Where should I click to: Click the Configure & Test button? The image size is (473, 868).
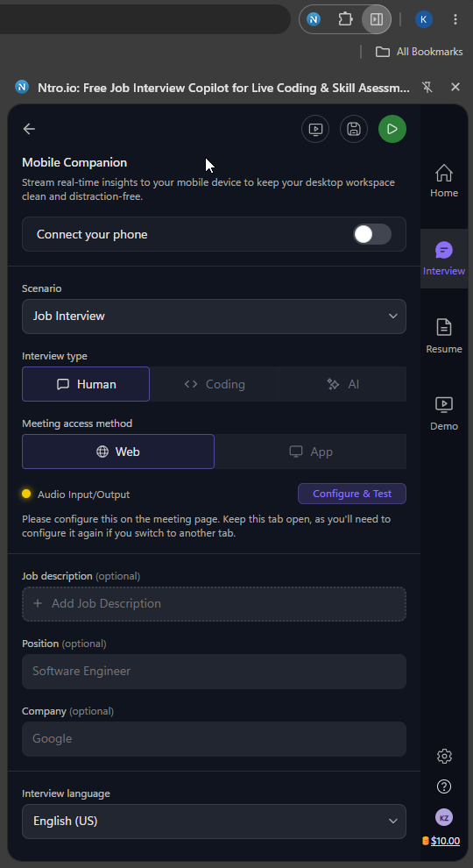(x=352, y=494)
